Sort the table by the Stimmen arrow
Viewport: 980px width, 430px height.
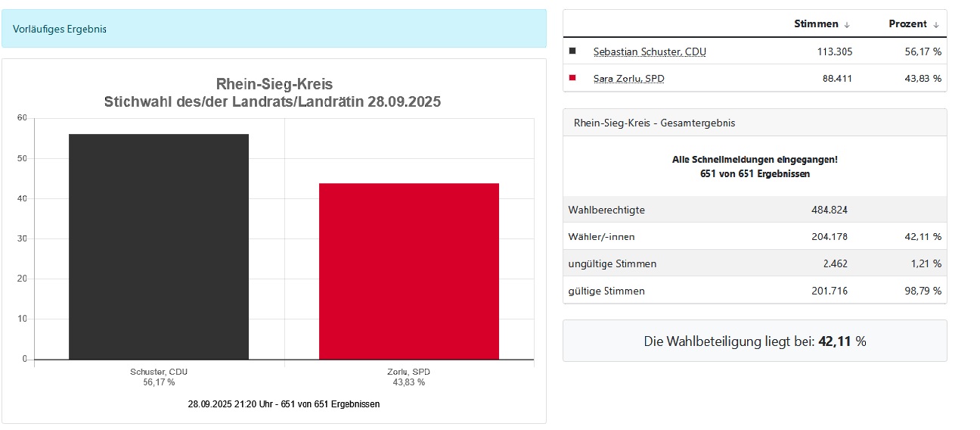pos(847,24)
